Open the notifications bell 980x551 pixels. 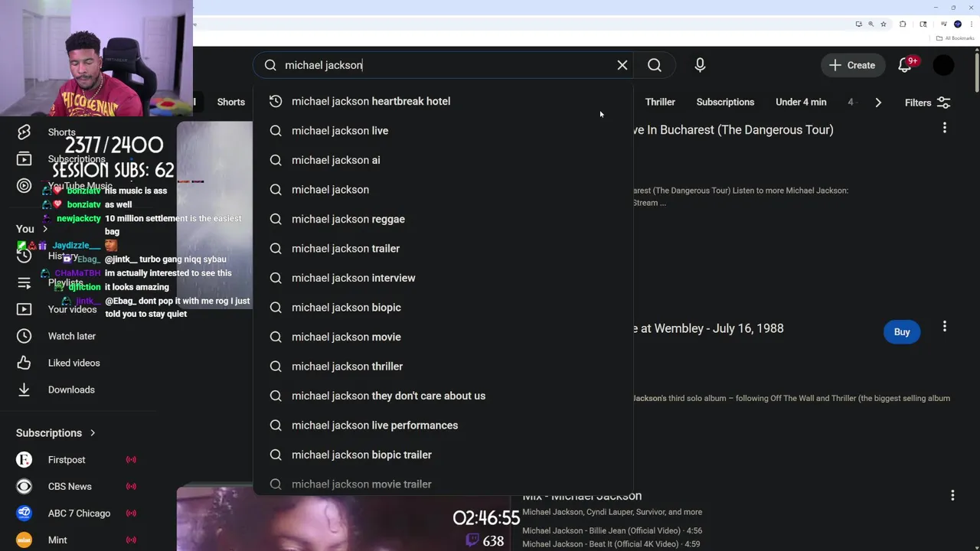tap(905, 65)
